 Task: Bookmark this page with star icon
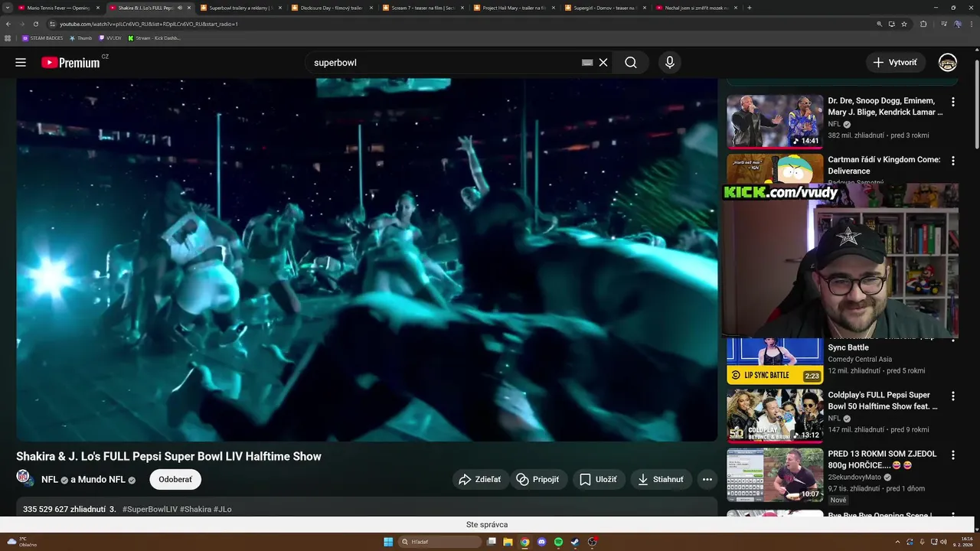pyautogui.click(x=904, y=24)
